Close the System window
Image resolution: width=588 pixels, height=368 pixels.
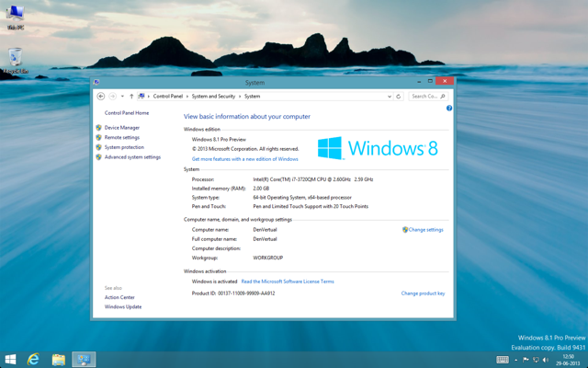445,81
